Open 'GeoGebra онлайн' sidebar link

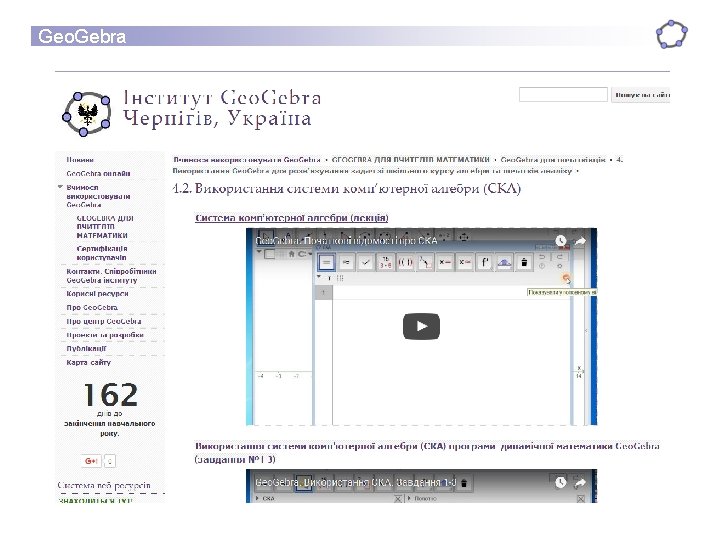click(98, 174)
